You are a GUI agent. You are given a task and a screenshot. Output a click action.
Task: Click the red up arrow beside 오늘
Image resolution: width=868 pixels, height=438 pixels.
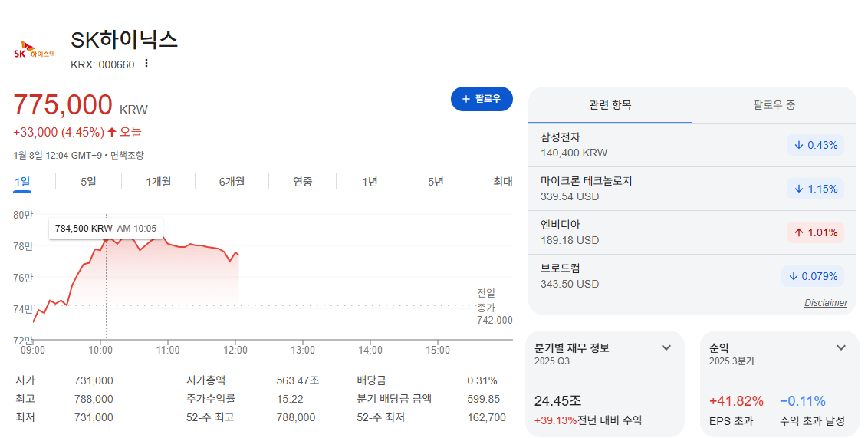pyautogui.click(x=112, y=132)
